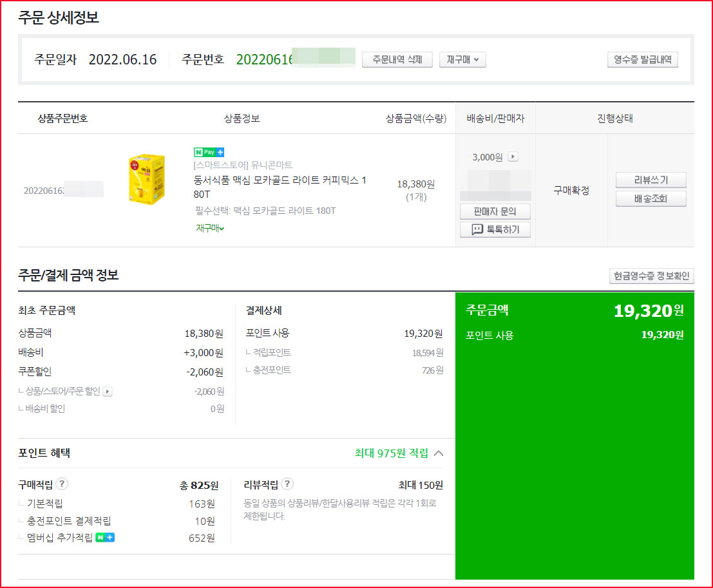The height and width of the screenshot is (588, 713).
Task: Click the 주문내역 삭제 button
Action: pyautogui.click(x=397, y=60)
